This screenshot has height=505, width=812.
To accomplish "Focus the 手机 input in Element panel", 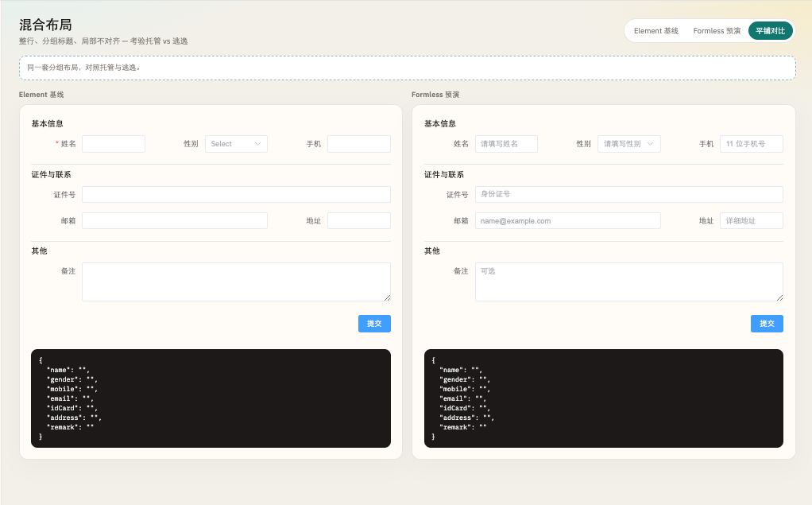I will click(359, 144).
